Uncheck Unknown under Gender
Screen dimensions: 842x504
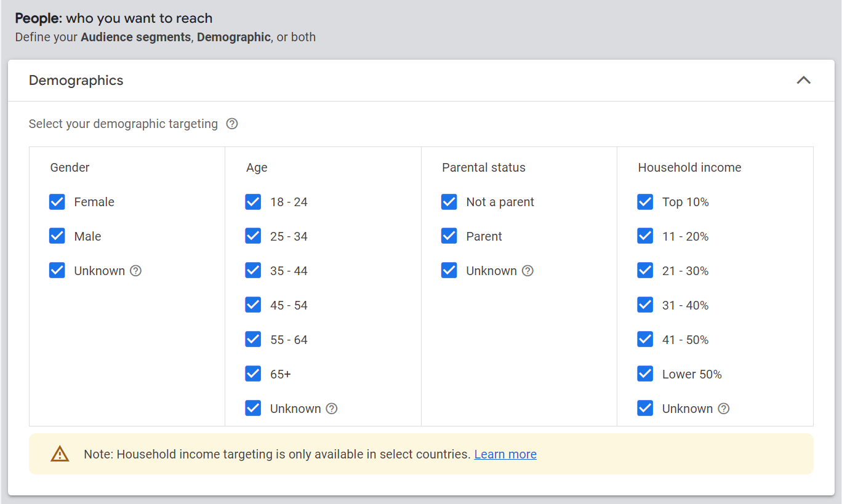point(57,270)
